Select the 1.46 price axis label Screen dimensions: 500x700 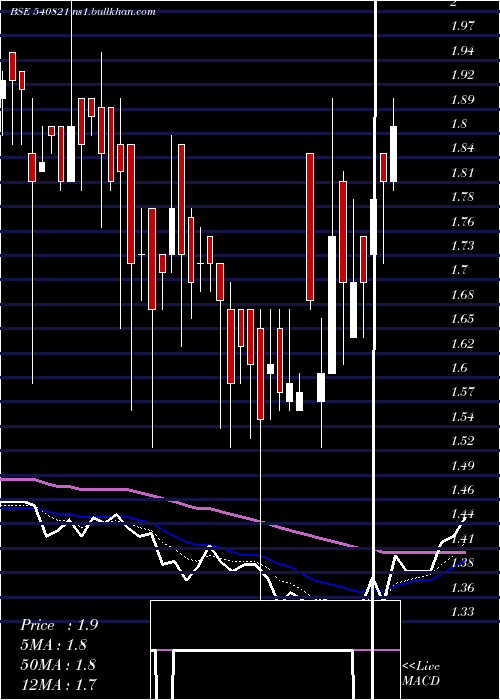(462, 490)
